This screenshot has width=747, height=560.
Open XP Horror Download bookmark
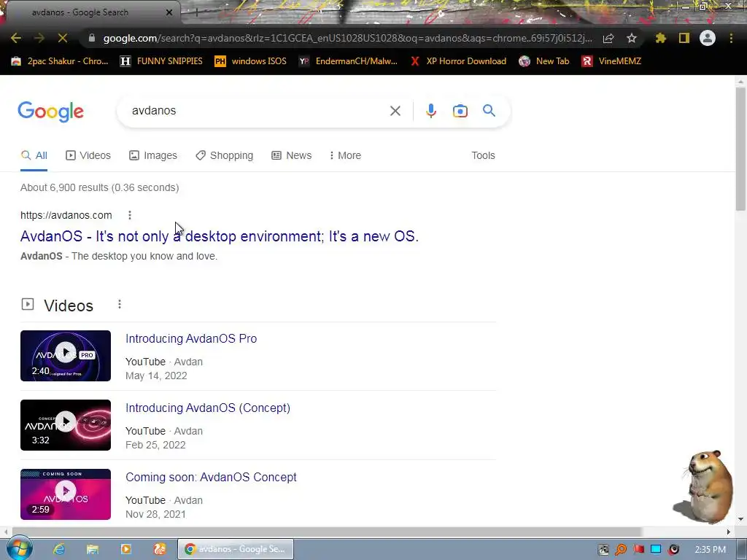458,61
